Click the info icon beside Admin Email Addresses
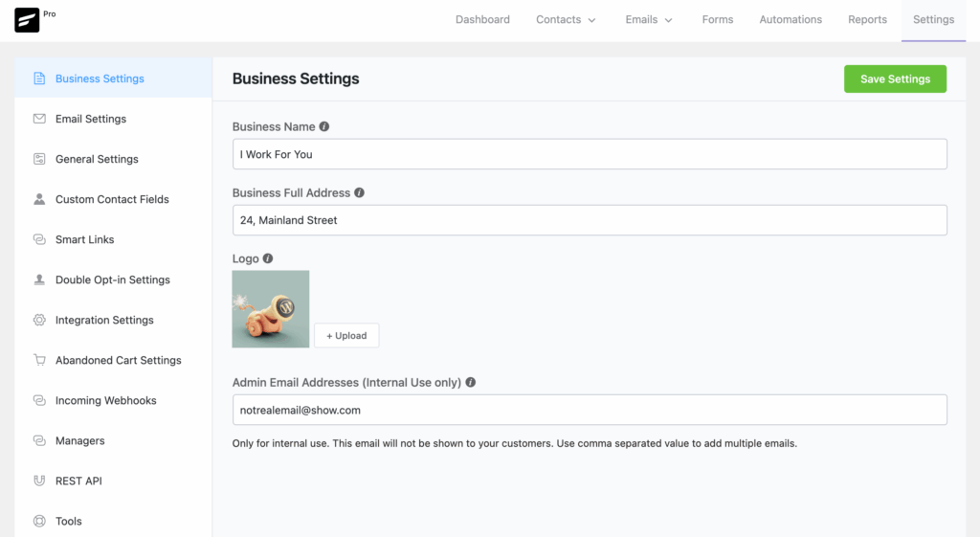Viewport: 980px width, 537px height. pyautogui.click(x=471, y=382)
